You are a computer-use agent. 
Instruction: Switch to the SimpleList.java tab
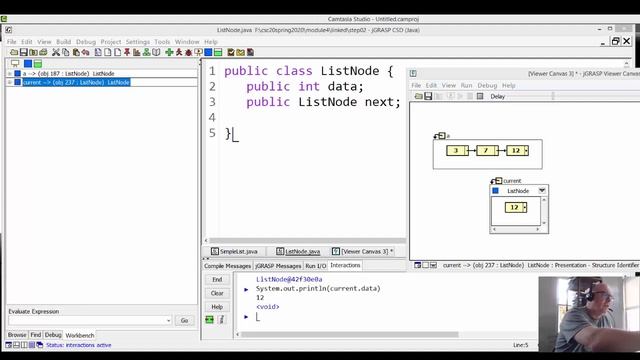[234, 251]
